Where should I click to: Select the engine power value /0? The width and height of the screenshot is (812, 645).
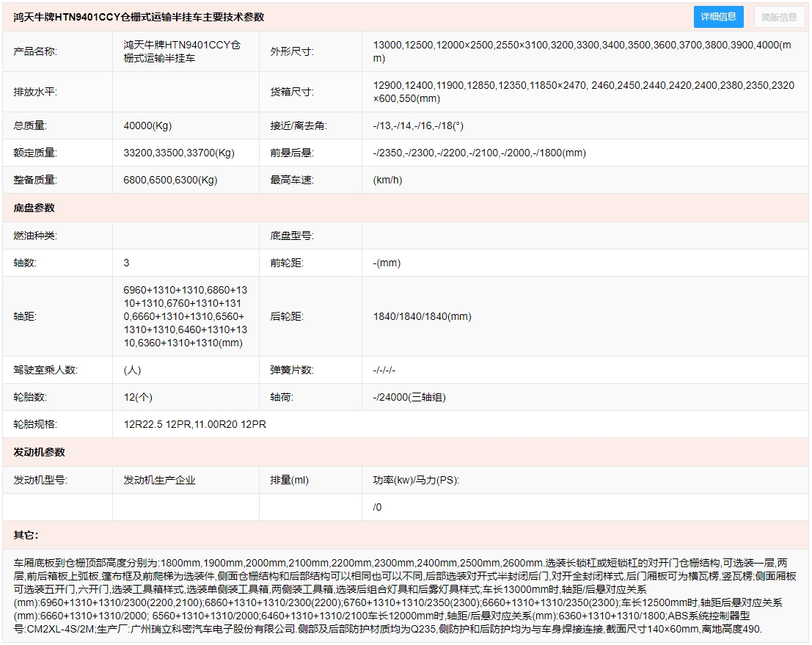pyautogui.click(x=377, y=506)
